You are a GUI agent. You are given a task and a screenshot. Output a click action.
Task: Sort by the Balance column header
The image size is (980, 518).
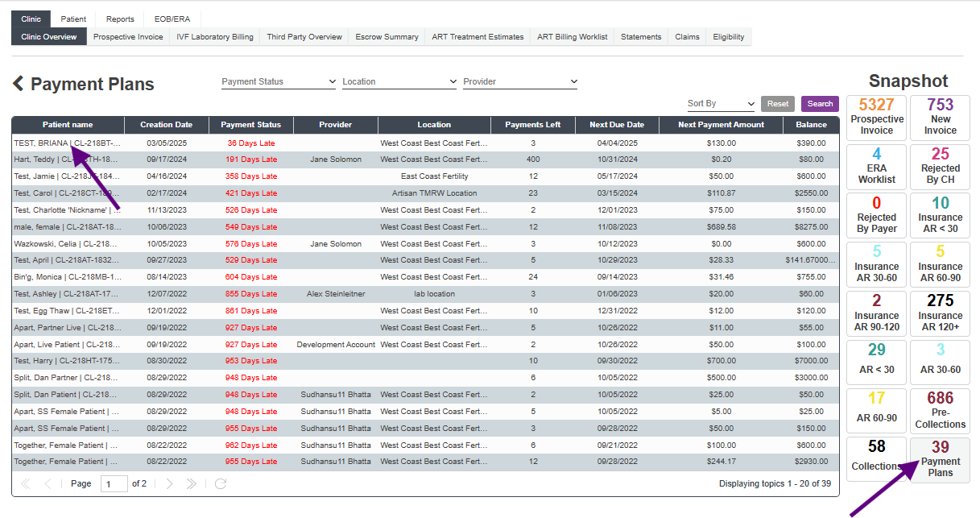(x=811, y=125)
